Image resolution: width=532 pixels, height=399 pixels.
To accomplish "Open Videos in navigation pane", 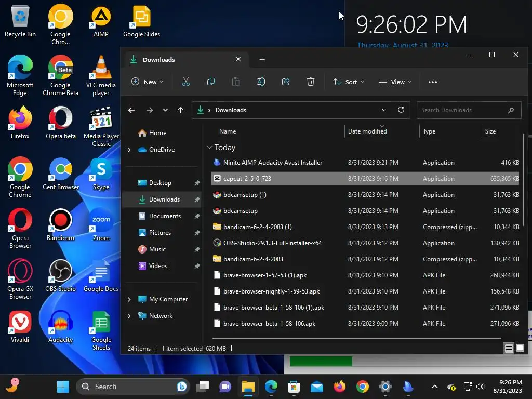I will coord(163,266).
